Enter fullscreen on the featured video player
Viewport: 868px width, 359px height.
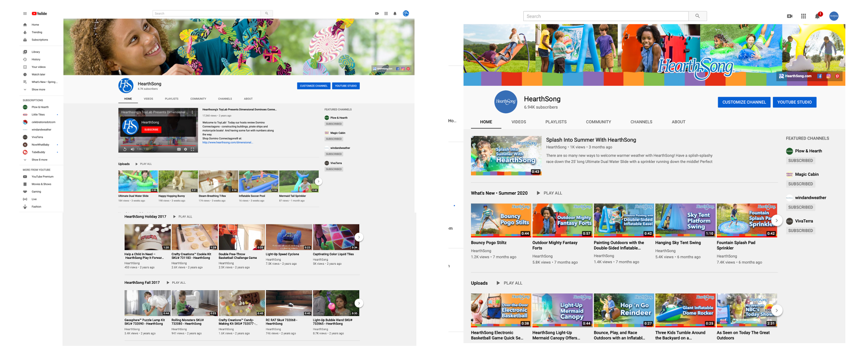[x=193, y=149]
